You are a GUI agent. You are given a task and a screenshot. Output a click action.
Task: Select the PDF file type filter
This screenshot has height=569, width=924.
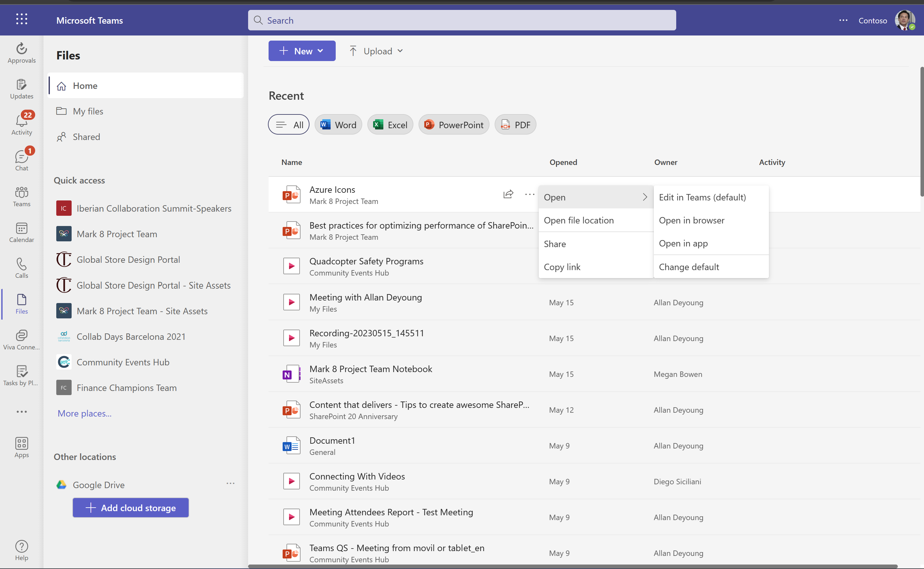[x=515, y=125]
